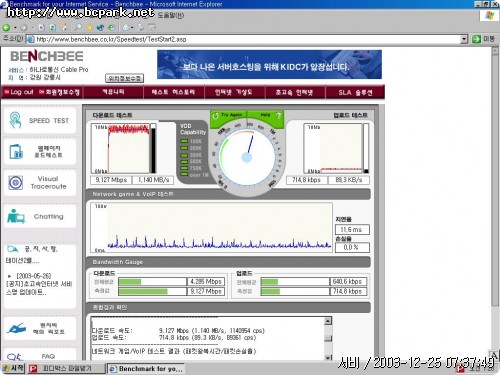The width and height of the screenshot is (500, 375).
Task: Select the 업로드 속도 line in results text
Action: tap(174, 338)
